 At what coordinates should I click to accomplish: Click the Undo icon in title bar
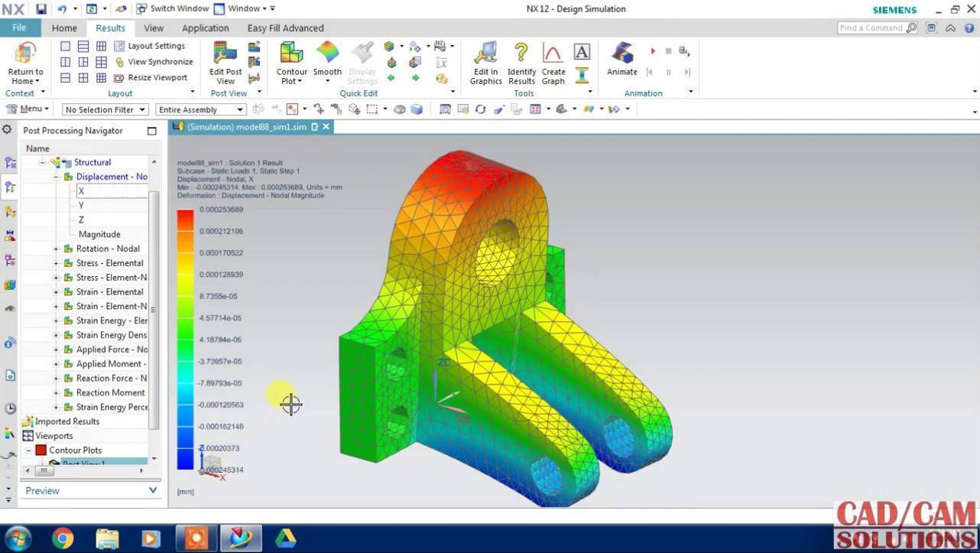tap(62, 9)
